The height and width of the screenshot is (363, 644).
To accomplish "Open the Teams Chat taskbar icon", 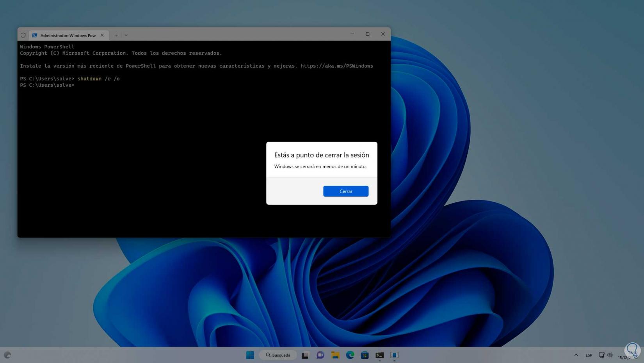I will [320, 355].
